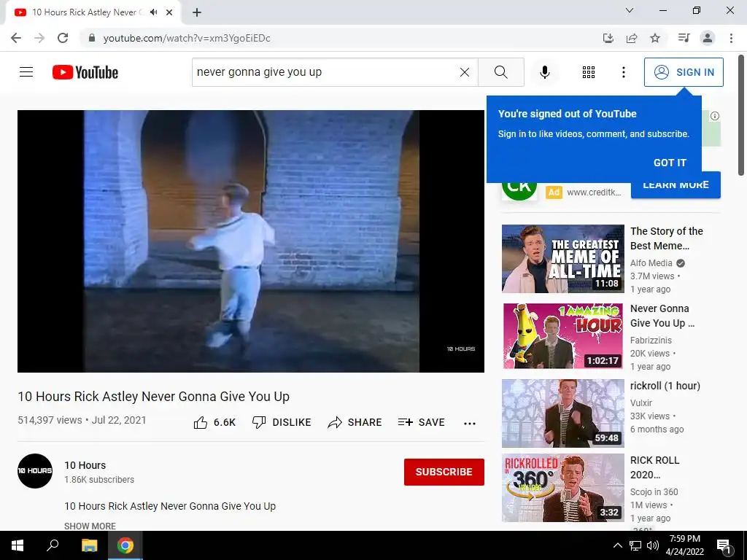This screenshot has height=560, width=747.
Task: Reload the page
Action: pyautogui.click(x=63, y=38)
